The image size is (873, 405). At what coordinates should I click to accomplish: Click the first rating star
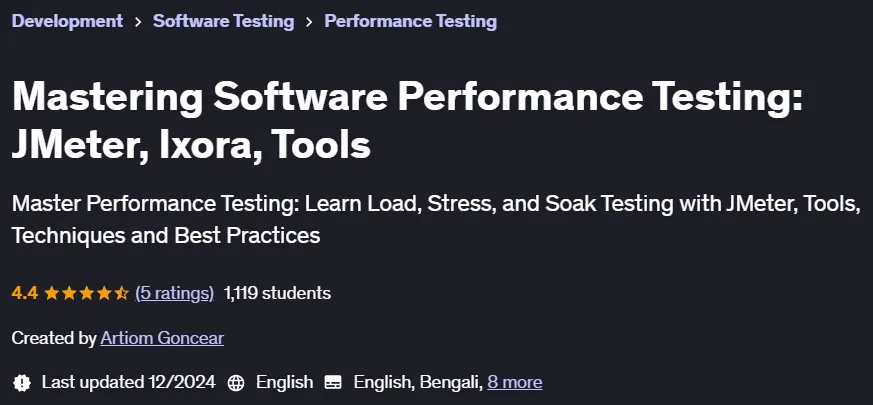point(52,293)
